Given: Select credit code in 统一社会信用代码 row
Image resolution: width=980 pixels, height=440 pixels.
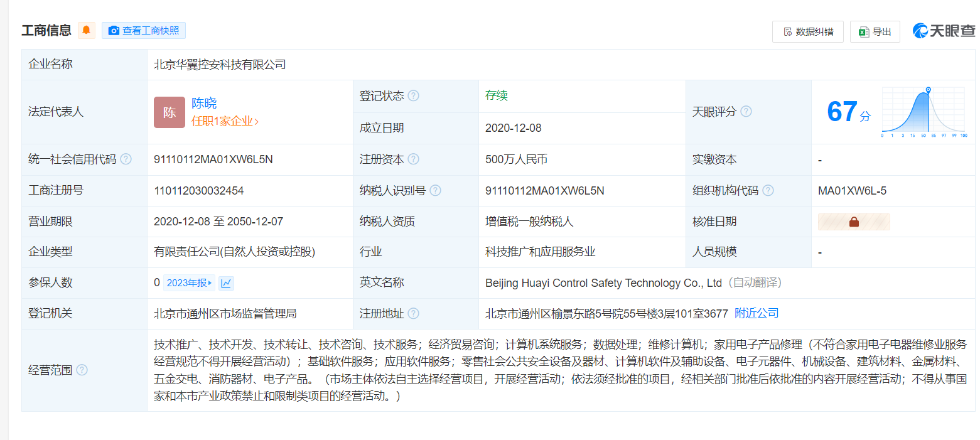Looking at the screenshot, I should click(x=213, y=159).
